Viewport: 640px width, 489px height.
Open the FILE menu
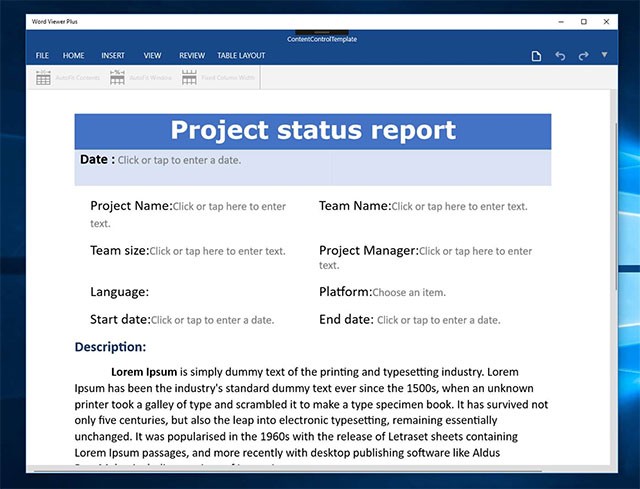pos(42,56)
